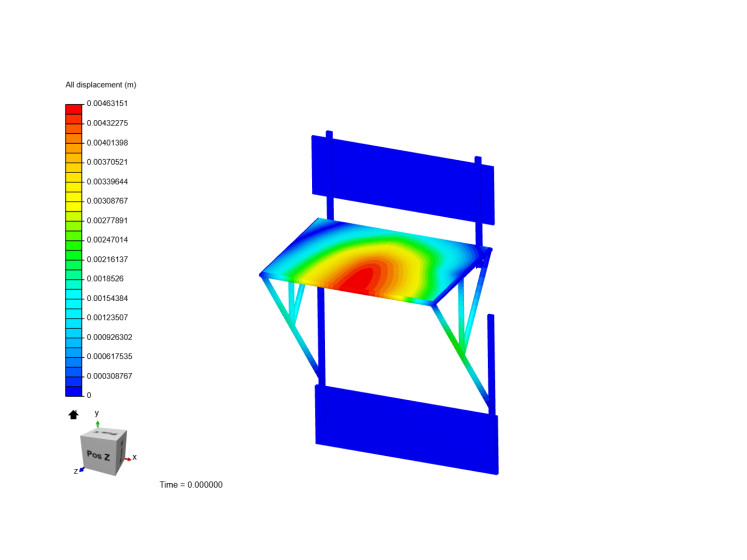Select the dark blue bottom legend swatch
This screenshot has height=560, width=747.
coord(74,391)
